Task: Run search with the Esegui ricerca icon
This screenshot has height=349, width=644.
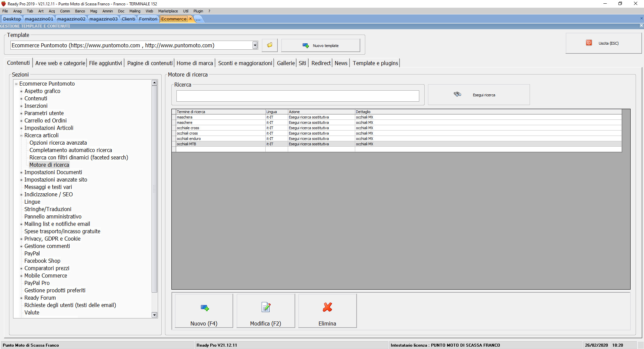Action: [458, 95]
